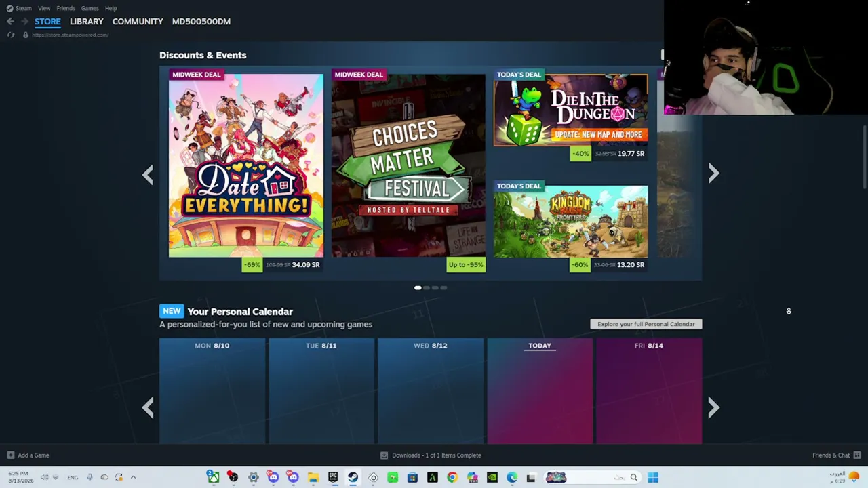The width and height of the screenshot is (868, 488).
Task: Click the 13.20 SR Kingdom Rush price
Action: 631,265
